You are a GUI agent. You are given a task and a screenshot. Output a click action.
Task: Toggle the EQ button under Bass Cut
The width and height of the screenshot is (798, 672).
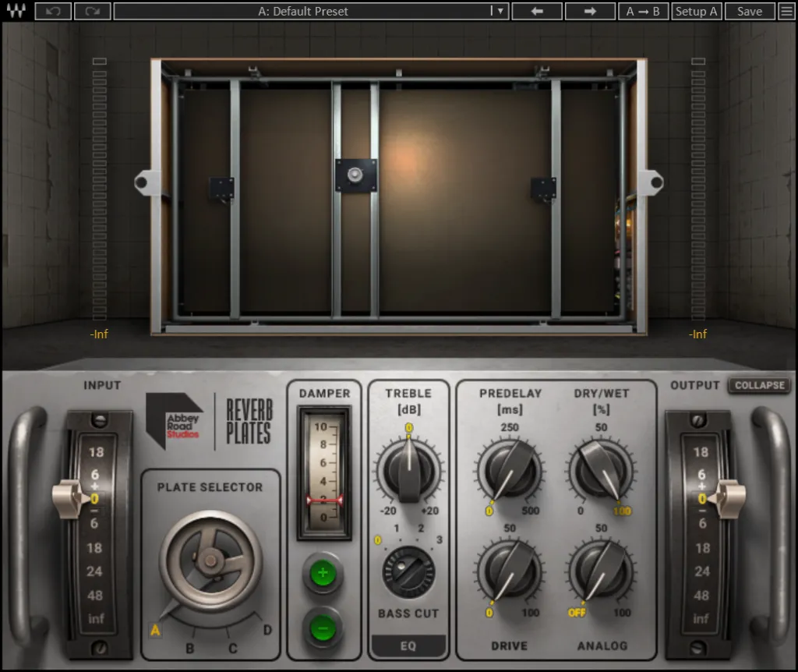pos(408,645)
